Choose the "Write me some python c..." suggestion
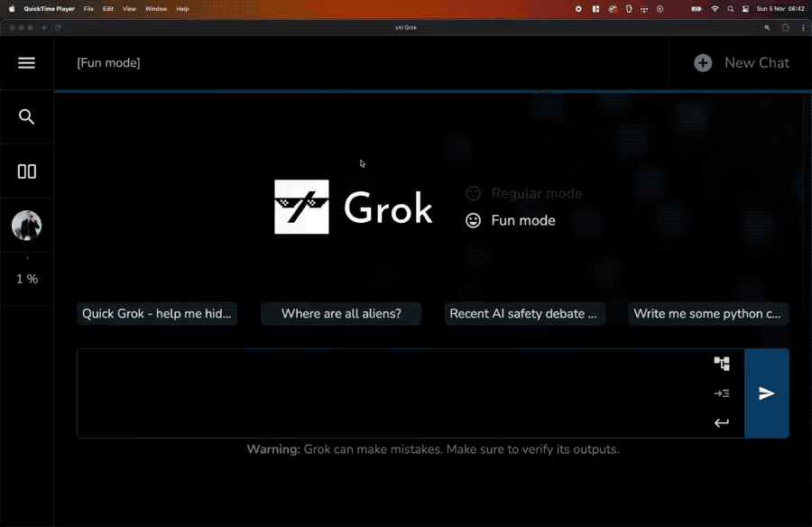The width and height of the screenshot is (812, 527). [x=708, y=313]
